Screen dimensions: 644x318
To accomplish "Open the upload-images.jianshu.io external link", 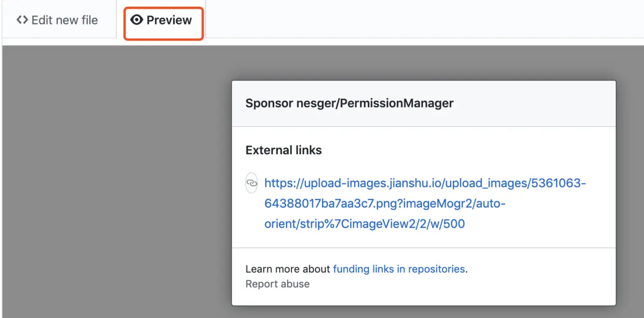I will (x=425, y=183).
